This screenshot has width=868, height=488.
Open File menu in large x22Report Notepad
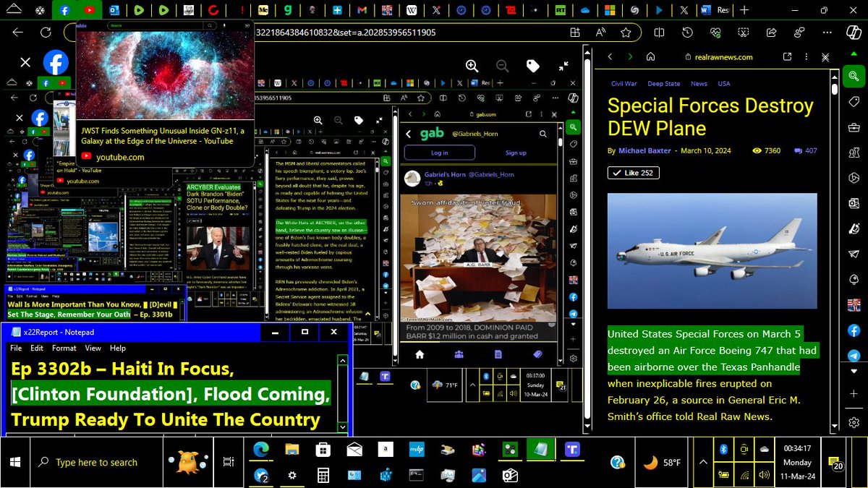(16, 348)
